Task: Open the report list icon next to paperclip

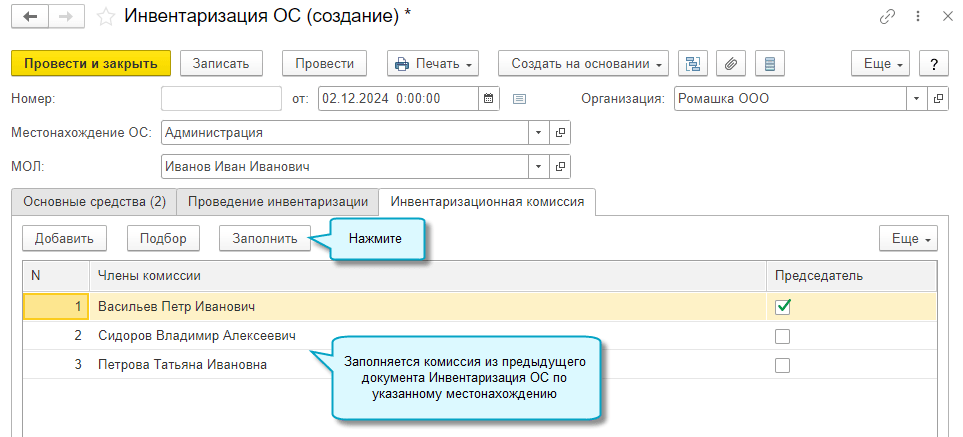Action: coord(770,63)
